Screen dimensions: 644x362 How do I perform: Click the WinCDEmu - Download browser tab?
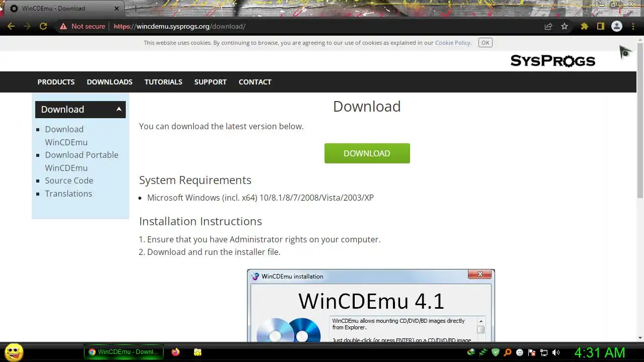pos(63,9)
